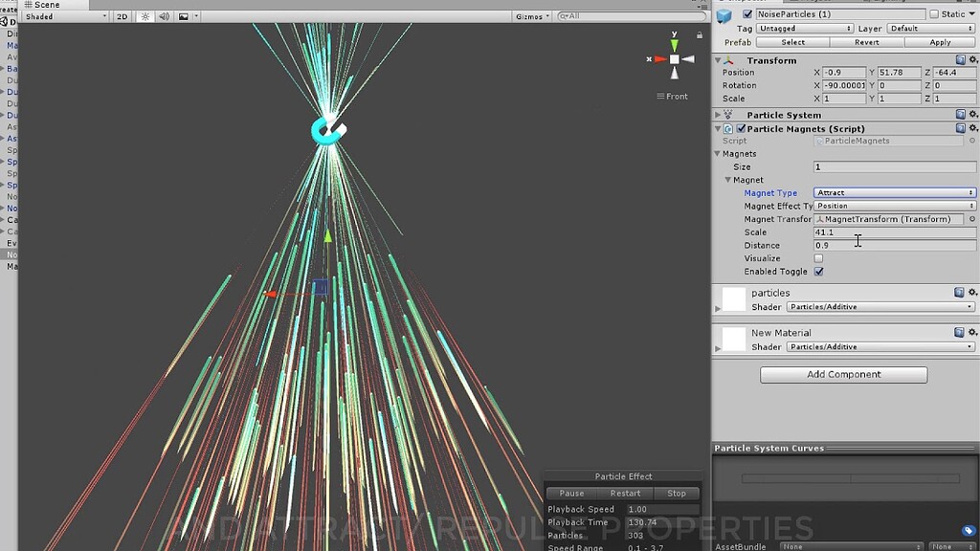Image resolution: width=980 pixels, height=551 pixels.
Task: Open the Transform component gear settings icon
Action: (972, 60)
